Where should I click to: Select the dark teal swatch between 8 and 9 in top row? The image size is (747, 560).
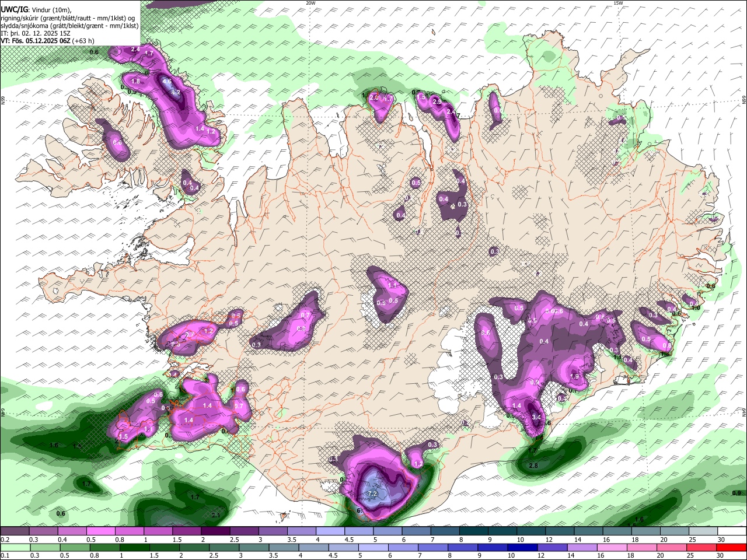[x=473, y=531]
